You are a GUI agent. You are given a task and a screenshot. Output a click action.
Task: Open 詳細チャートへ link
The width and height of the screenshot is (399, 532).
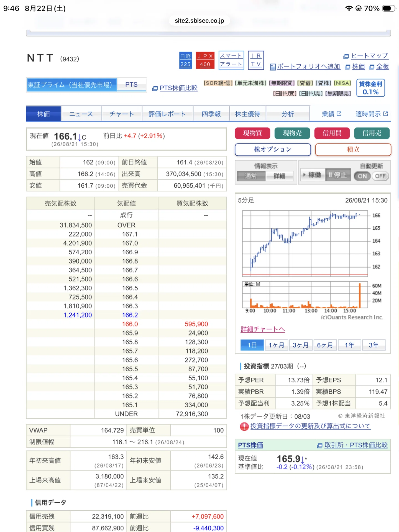pyautogui.click(x=263, y=329)
